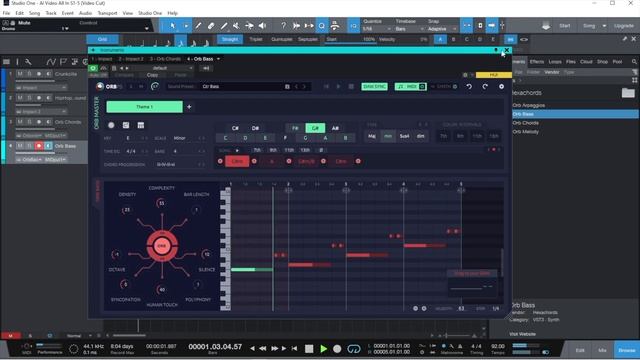Click the ORB logo icon in plugin

[100, 86]
